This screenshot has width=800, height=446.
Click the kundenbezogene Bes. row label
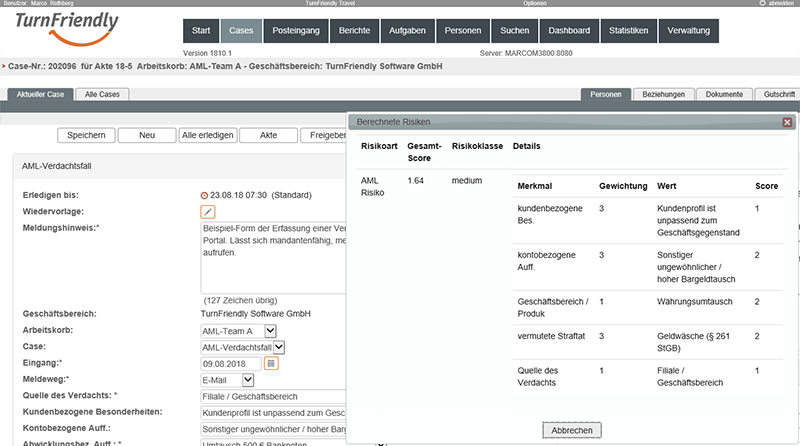pos(550,214)
